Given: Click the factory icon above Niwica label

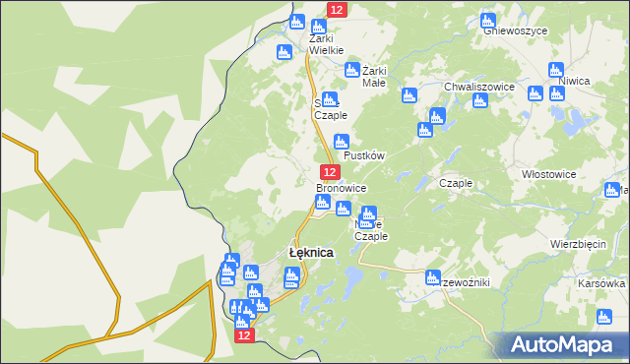Looking at the screenshot, I should [556, 70].
